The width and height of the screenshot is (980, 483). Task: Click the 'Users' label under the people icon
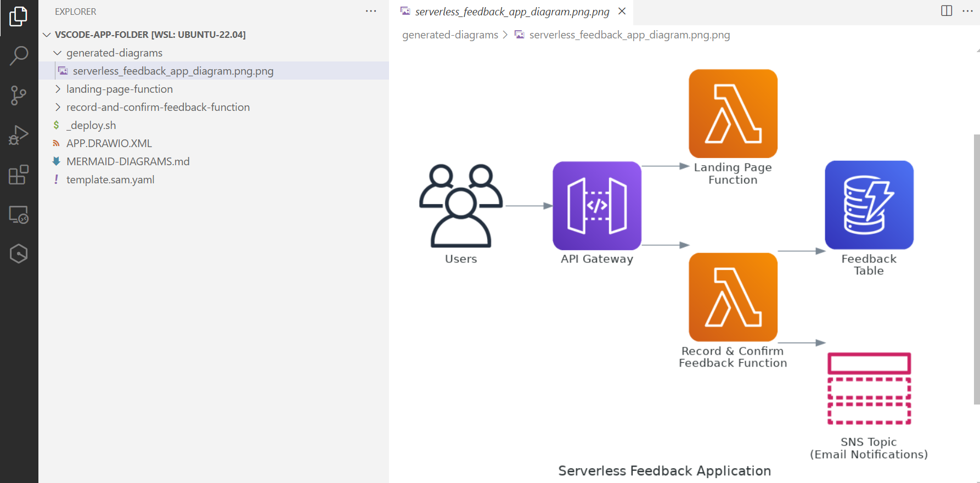coord(461,259)
